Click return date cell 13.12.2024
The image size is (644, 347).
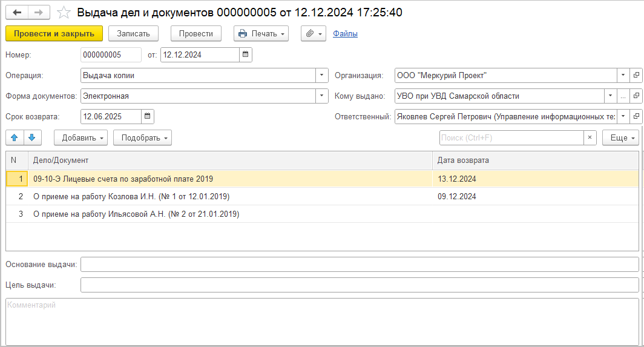click(536, 179)
